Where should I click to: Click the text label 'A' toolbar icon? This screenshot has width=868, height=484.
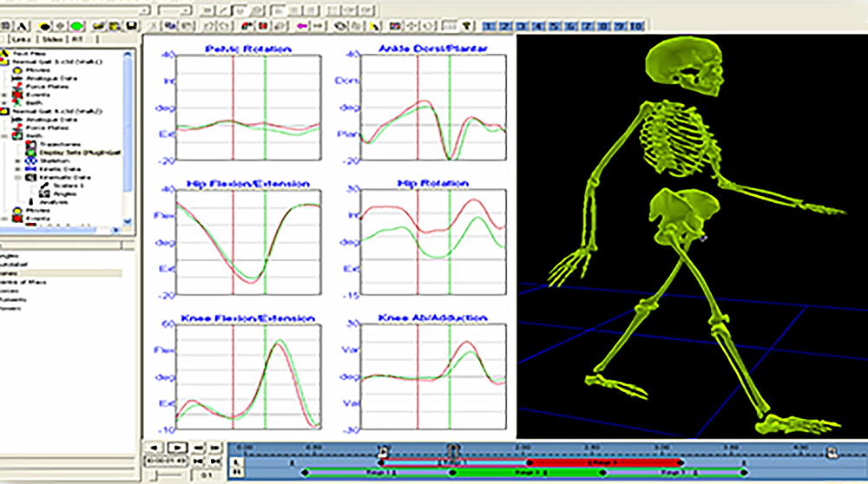[22, 25]
